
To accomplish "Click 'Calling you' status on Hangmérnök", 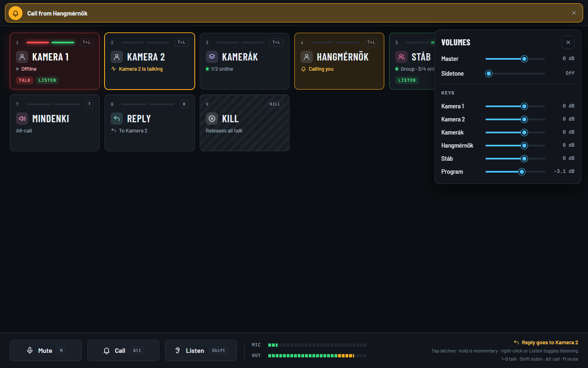I will [x=321, y=69].
